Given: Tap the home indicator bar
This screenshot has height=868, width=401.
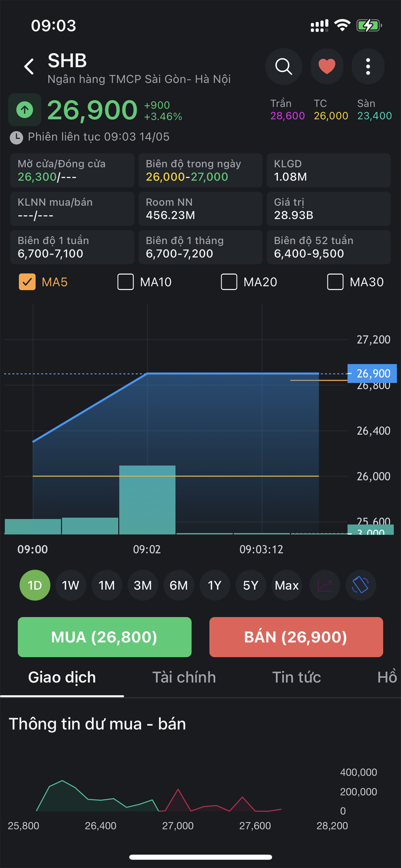Looking at the screenshot, I should pos(200,857).
